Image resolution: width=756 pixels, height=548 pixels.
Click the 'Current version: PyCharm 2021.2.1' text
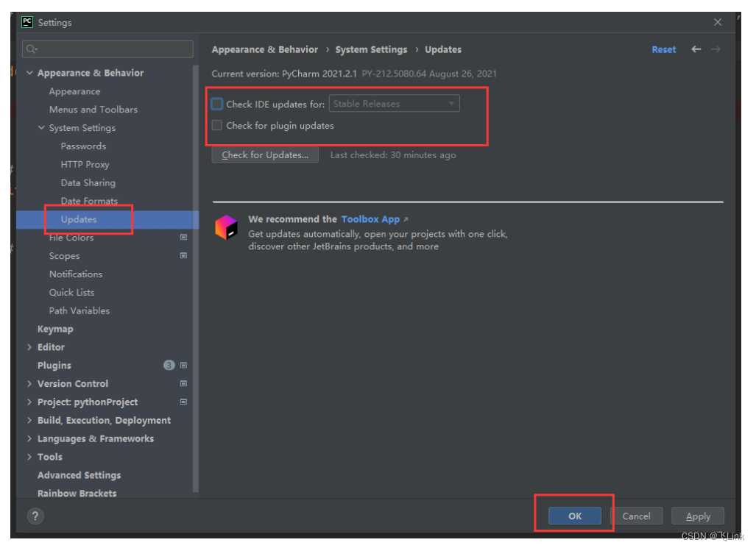(x=284, y=74)
